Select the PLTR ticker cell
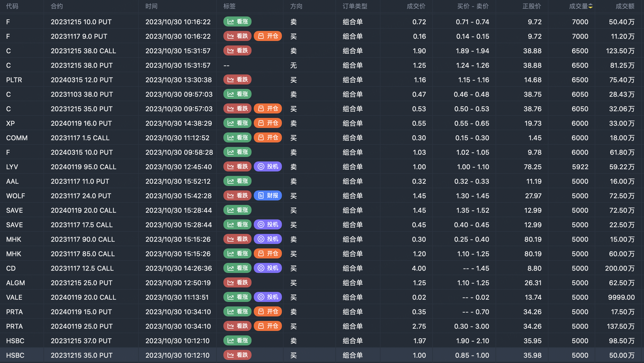644x363 pixels. pyautogui.click(x=14, y=80)
